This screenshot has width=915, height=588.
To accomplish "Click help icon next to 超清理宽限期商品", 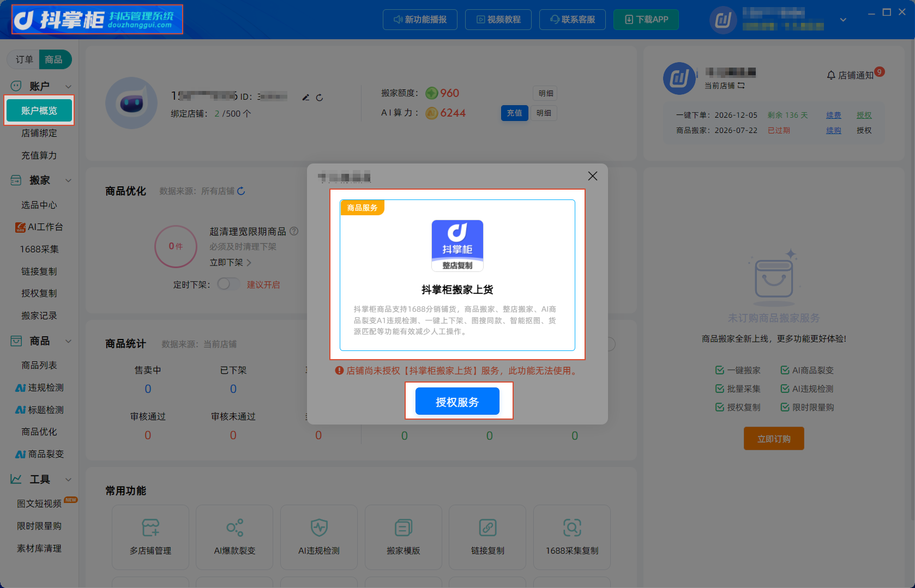I will click(294, 231).
